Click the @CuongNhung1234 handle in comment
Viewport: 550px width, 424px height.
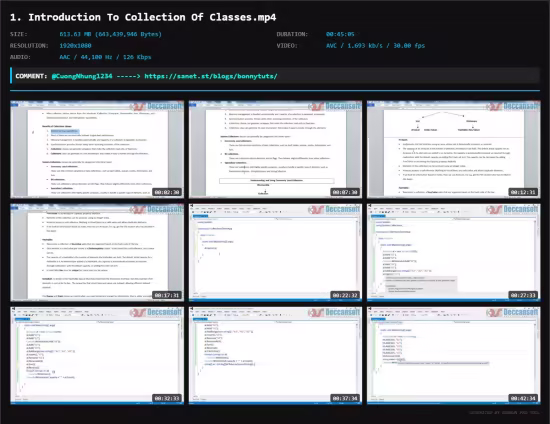(82, 76)
